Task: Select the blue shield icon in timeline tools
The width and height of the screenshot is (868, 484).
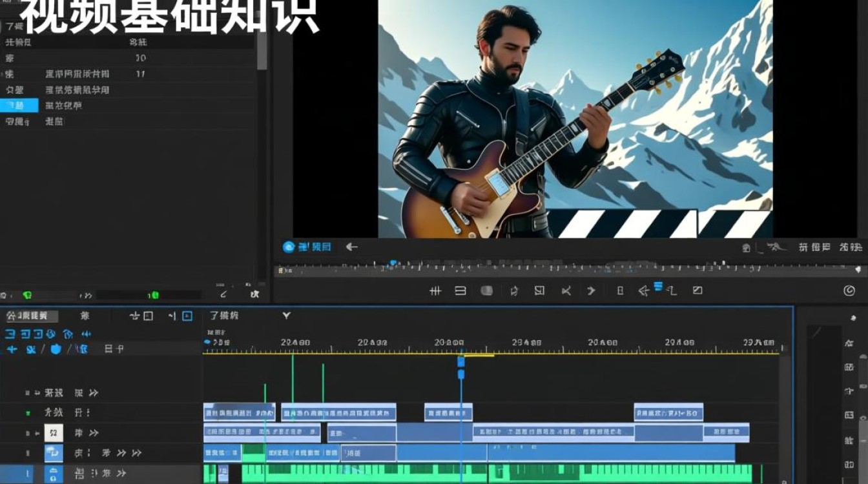Action: 56,349
